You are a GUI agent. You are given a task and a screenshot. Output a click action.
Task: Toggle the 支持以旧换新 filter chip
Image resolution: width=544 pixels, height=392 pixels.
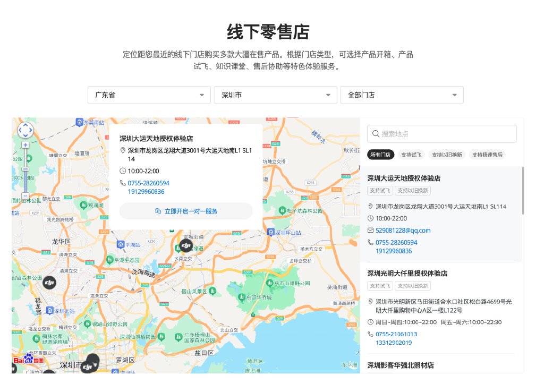(x=447, y=155)
